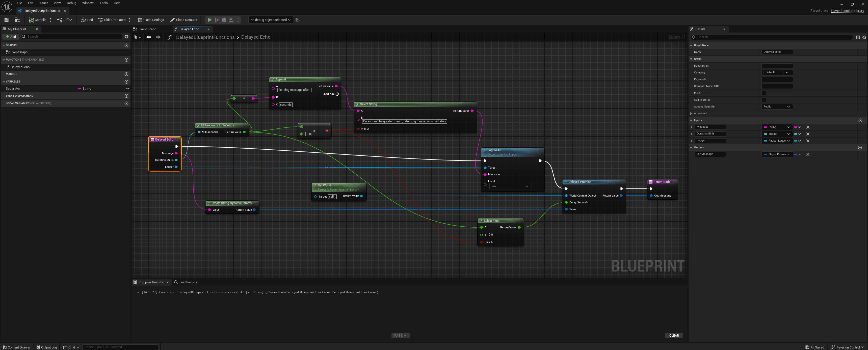
Task: Compile the blueprint
Action: click(x=37, y=20)
